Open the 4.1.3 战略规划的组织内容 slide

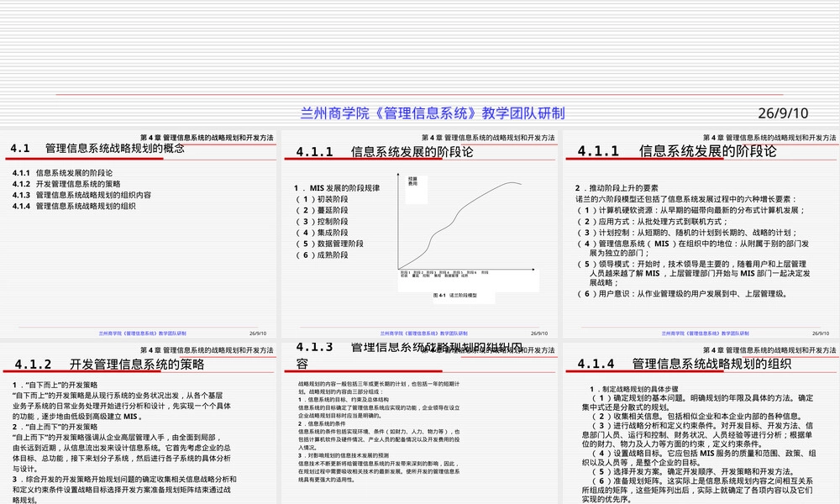419,423
